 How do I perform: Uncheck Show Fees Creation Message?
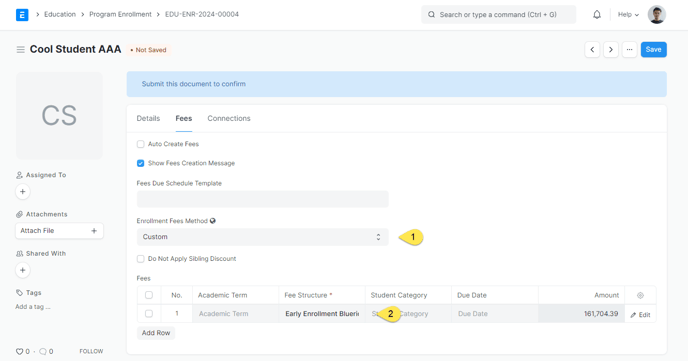[x=140, y=163]
